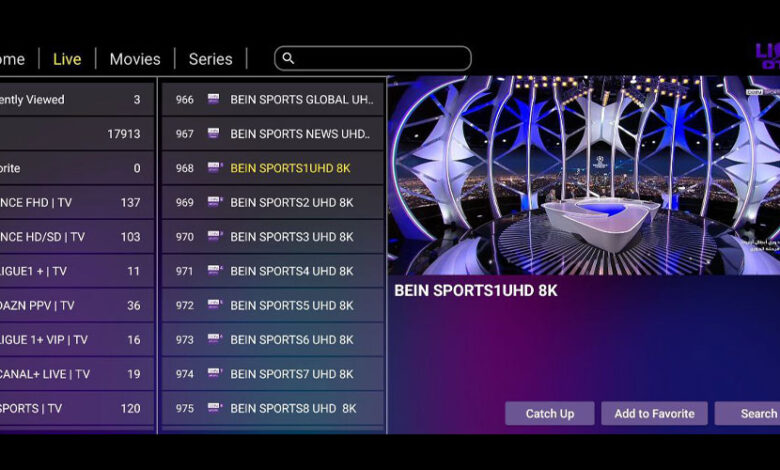Click the logo icon of channel 974
This screenshot has width=780, height=470.
tap(214, 373)
